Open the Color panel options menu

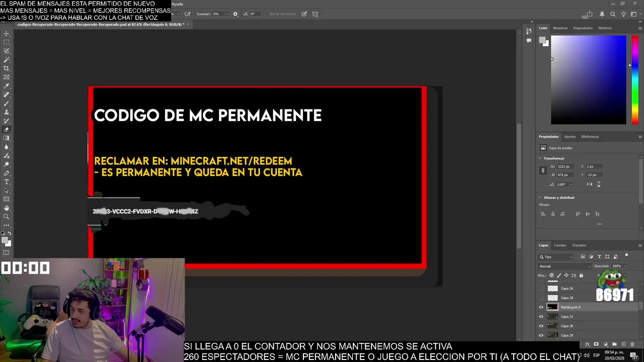(640, 28)
